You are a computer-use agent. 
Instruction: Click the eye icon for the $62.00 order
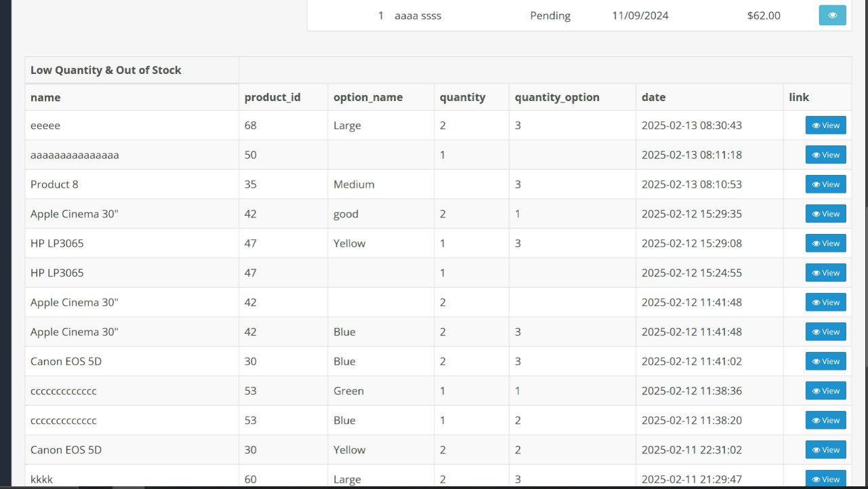(832, 15)
